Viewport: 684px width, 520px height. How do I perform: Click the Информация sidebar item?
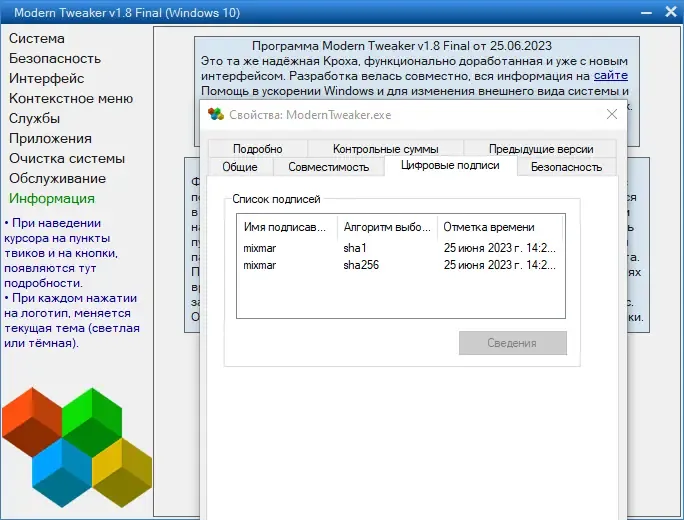(52, 198)
